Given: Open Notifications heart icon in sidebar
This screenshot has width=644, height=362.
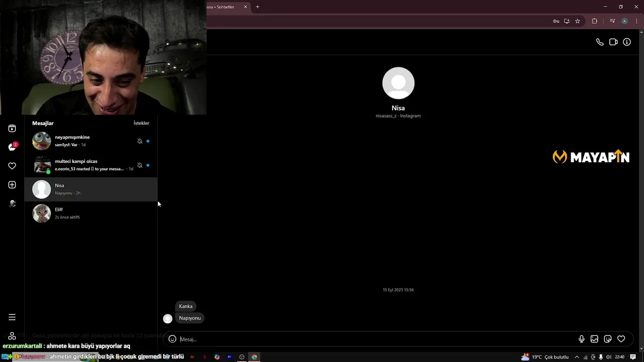Looking at the screenshot, I should [x=12, y=166].
